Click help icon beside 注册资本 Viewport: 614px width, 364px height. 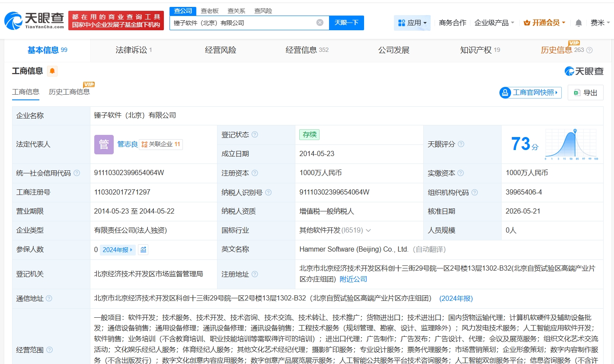[x=255, y=173]
